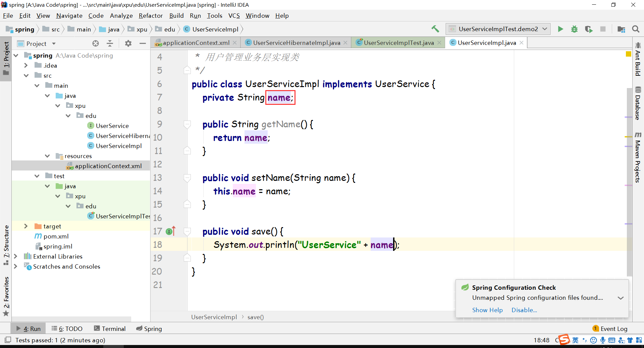
Task: Collapse the src folder
Action: click(x=26, y=75)
